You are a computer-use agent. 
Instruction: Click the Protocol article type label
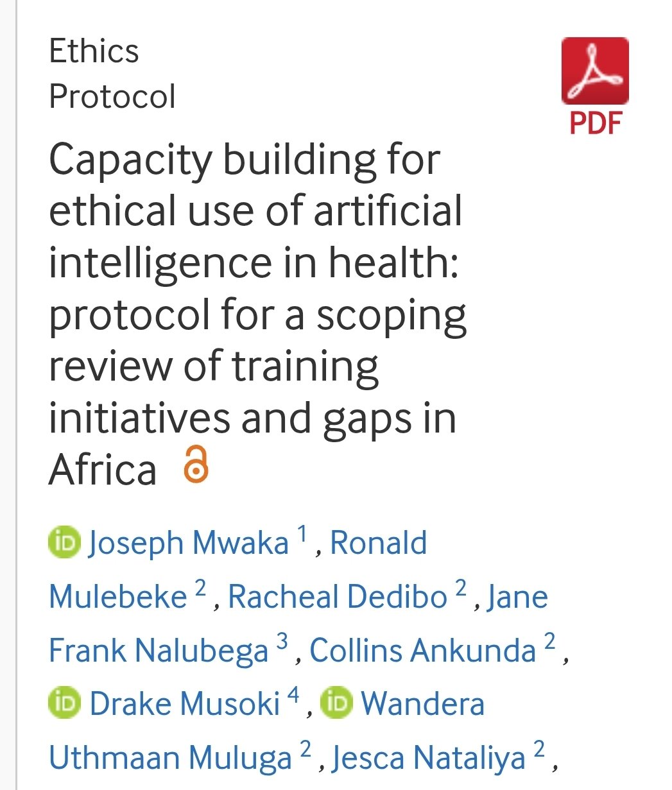coord(112,96)
